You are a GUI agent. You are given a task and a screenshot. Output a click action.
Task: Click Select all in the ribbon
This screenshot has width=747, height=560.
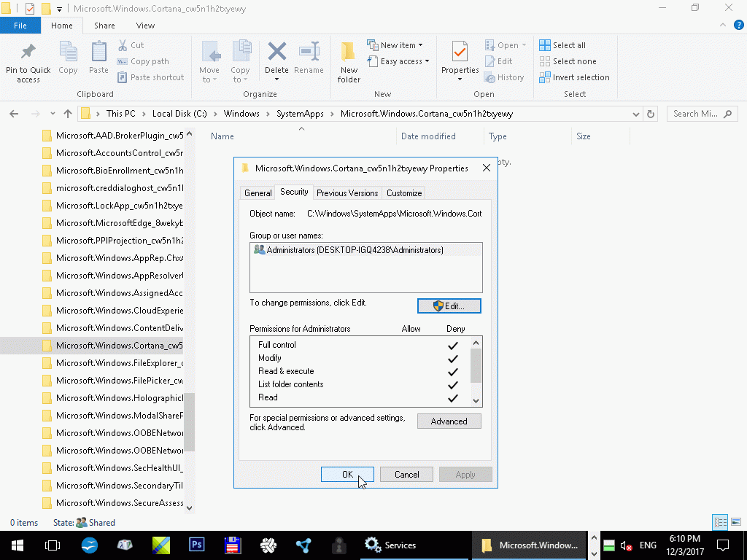pos(562,45)
